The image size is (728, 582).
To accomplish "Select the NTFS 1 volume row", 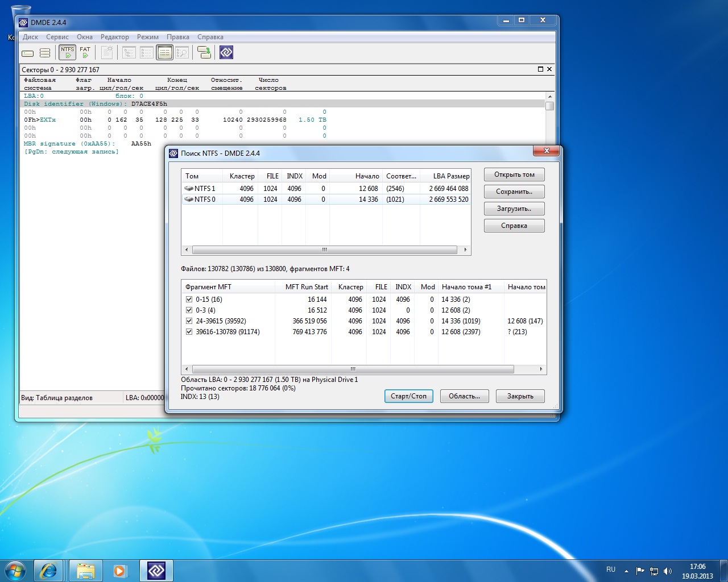I will [205, 189].
